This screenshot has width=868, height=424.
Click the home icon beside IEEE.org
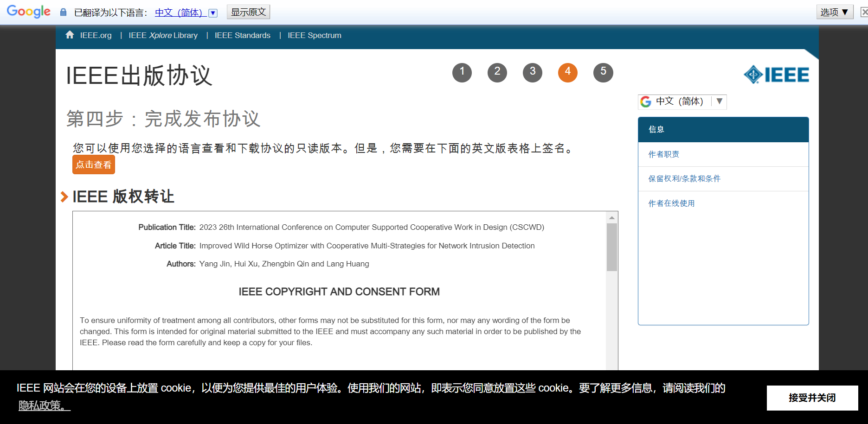pyautogui.click(x=70, y=35)
